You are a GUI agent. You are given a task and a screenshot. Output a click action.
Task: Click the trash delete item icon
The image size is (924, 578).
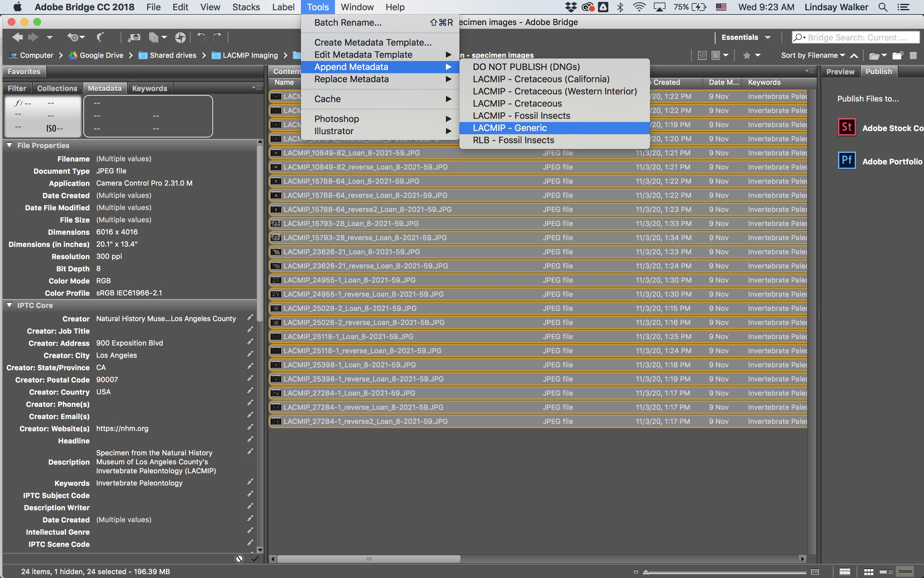pos(913,56)
